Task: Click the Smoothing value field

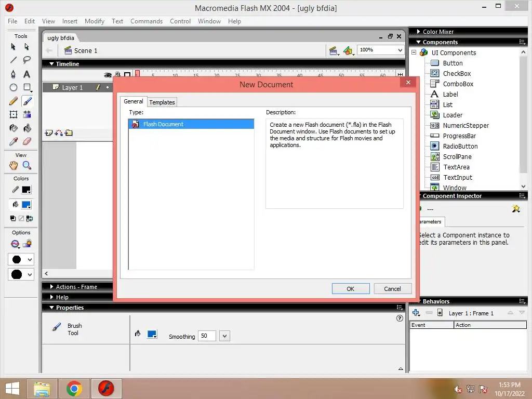Action: (207, 336)
